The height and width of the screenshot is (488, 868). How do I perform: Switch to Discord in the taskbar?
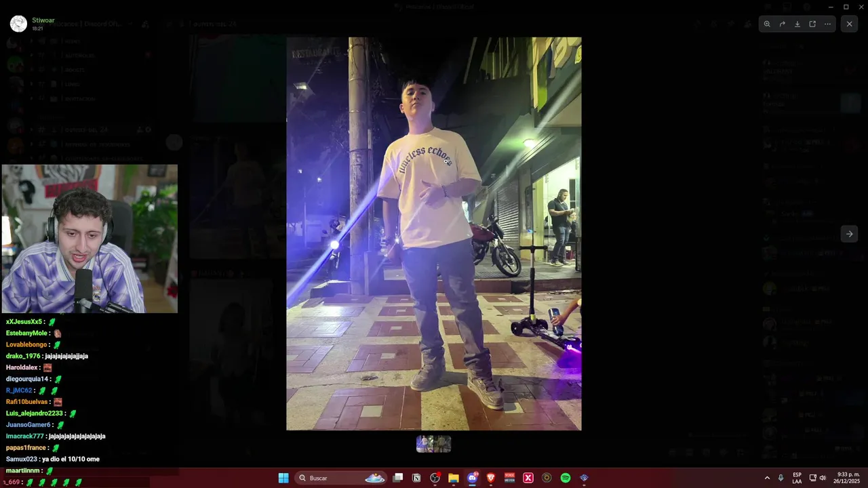coord(473,478)
